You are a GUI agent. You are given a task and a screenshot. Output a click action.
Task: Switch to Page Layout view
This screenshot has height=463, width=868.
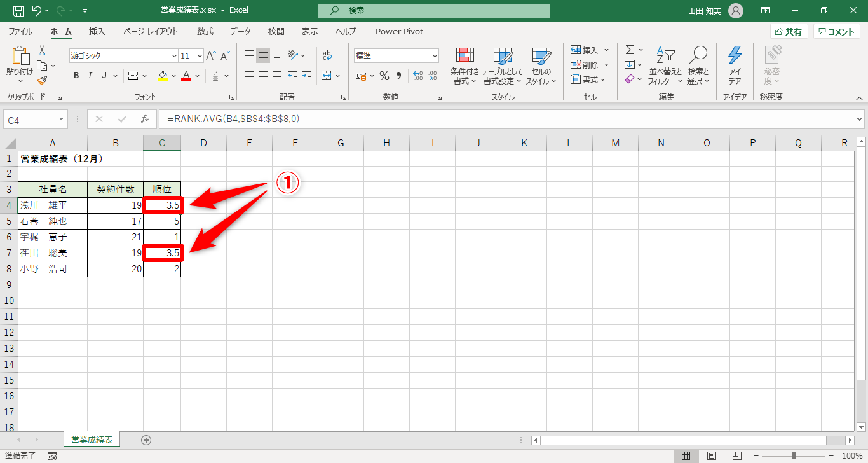pyautogui.click(x=712, y=456)
